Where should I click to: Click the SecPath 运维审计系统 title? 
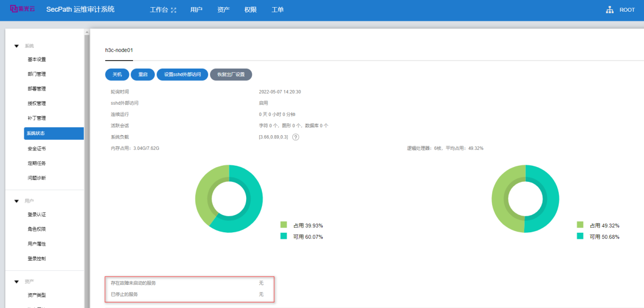point(80,10)
